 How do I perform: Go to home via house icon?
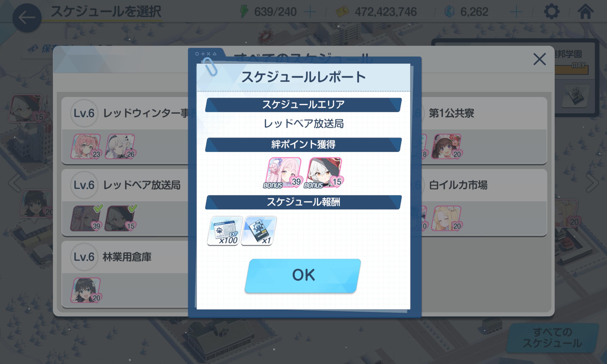(x=586, y=12)
